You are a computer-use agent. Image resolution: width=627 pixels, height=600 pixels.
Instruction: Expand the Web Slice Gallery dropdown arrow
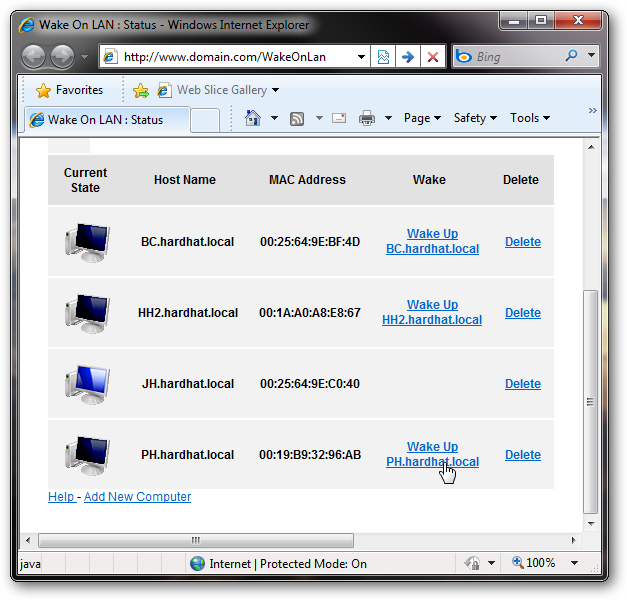[276, 90]
